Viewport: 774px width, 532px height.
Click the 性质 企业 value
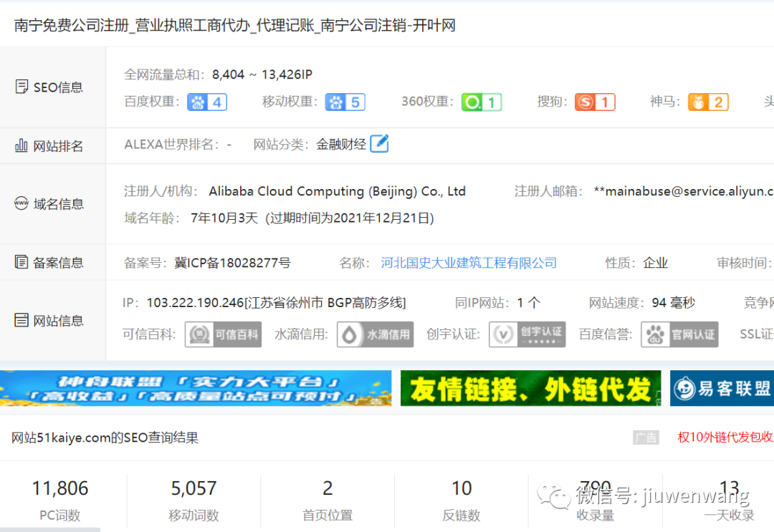click(656, 263)
